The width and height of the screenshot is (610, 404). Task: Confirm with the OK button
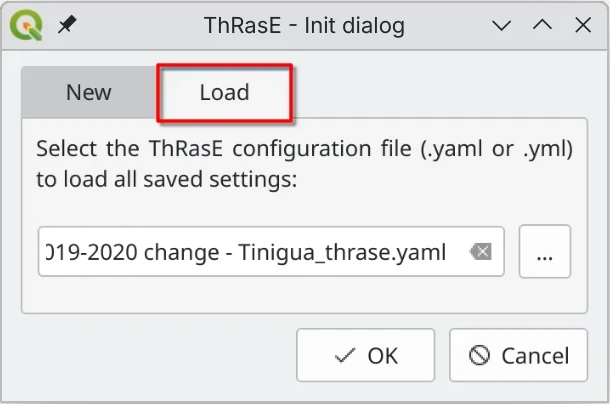(x=366, y=355)
